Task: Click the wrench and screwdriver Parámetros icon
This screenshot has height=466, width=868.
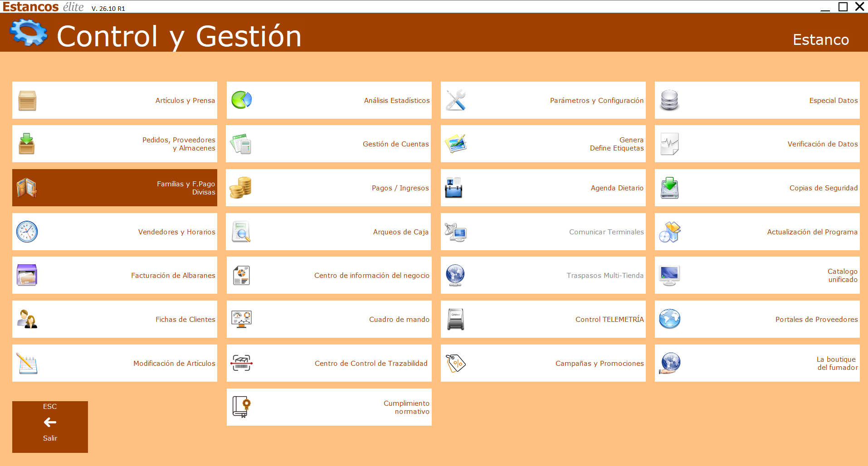Action: tap(456, 100)
